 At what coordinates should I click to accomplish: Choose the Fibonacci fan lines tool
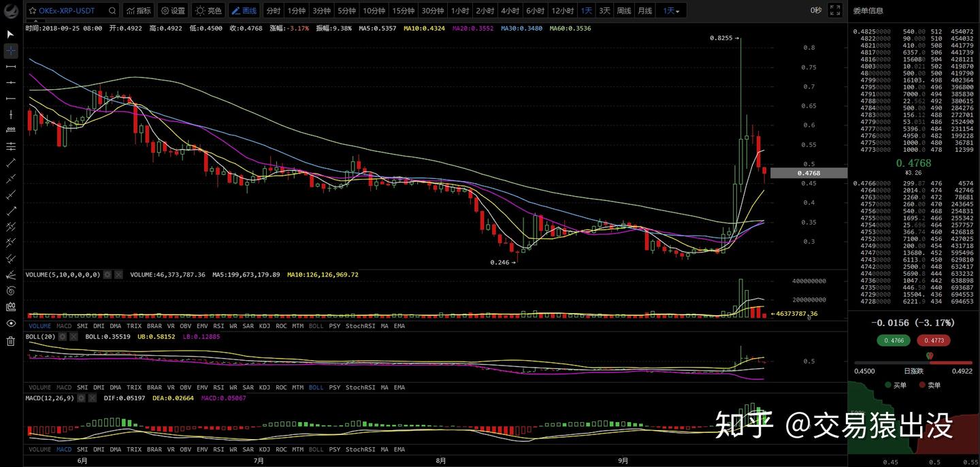coord(10,275)
